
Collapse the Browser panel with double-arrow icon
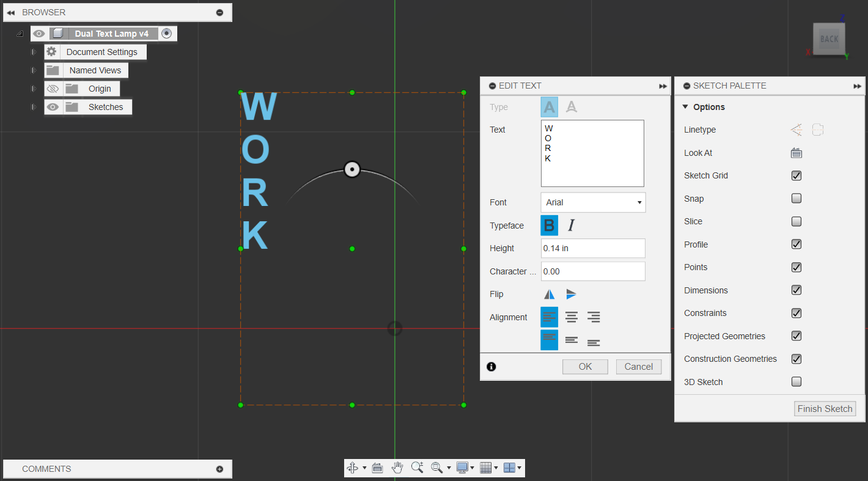tap(10, 12)
